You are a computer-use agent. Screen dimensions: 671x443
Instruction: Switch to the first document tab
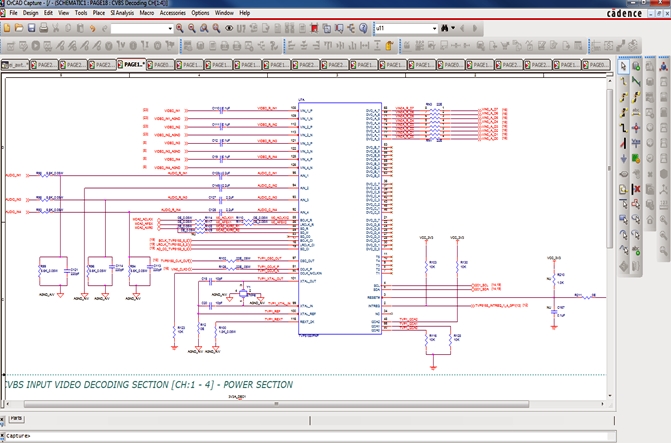click(15, 65)
